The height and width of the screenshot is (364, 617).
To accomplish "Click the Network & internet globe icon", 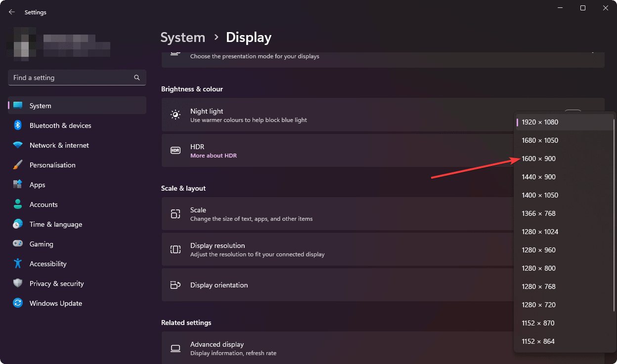I will [18, 145].
